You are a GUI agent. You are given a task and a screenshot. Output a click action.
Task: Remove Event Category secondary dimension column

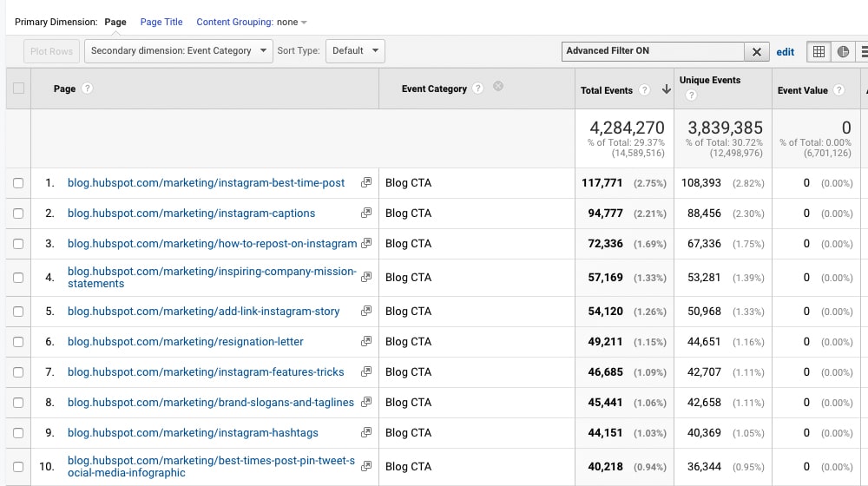tap(498, 87)
